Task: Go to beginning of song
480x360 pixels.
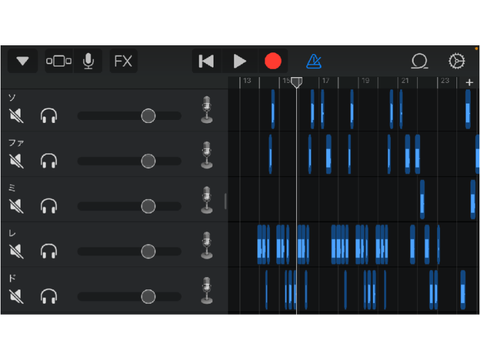Action: point(206,61)
